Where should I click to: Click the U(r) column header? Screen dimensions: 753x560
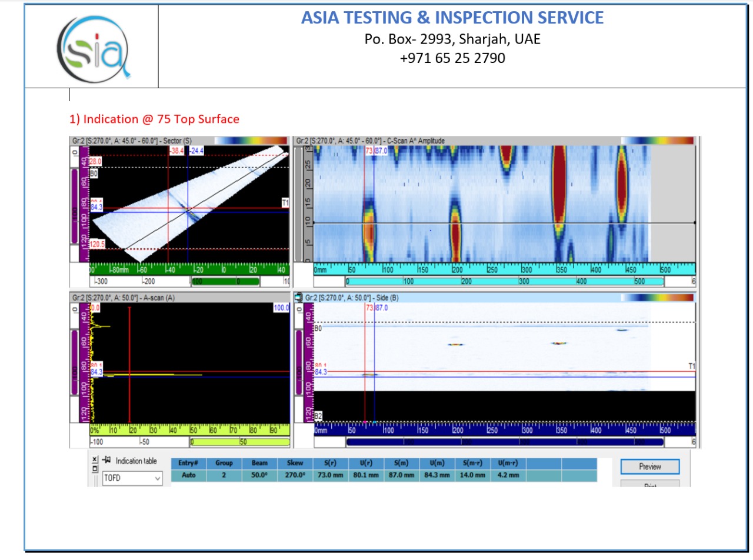(x=366, y=463)
